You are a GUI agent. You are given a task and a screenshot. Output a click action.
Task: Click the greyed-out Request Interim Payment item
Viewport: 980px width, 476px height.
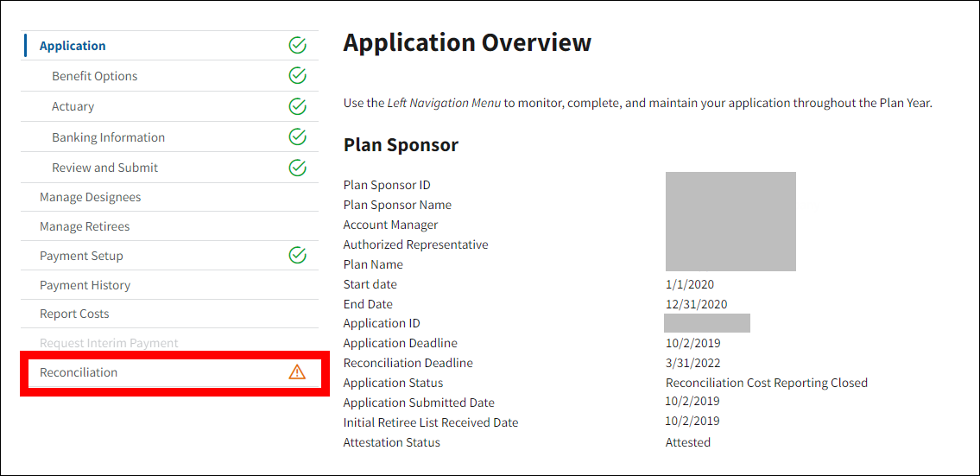(x=109, y=343)
